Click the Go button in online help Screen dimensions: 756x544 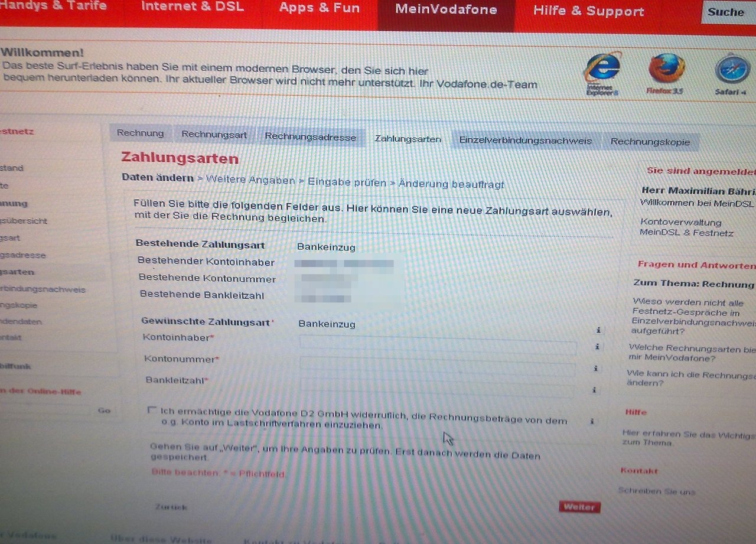pyautogui.click(x=104, y=411)
